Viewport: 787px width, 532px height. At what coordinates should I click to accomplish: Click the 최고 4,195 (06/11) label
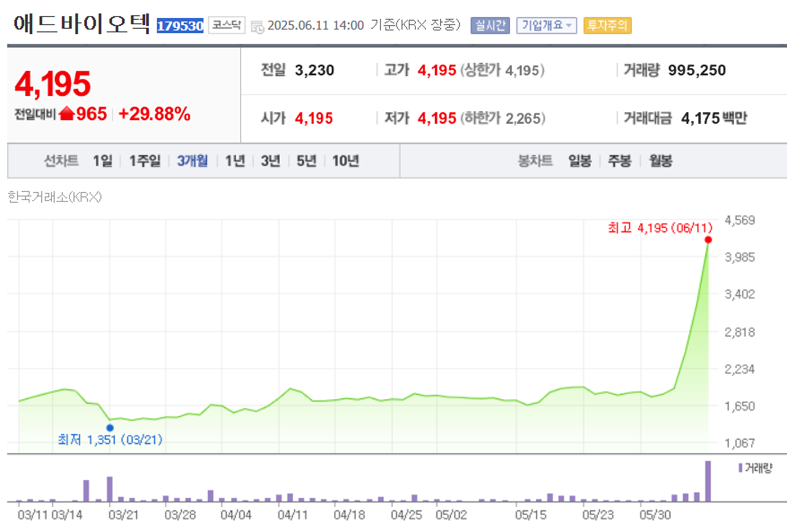(660, 228)
